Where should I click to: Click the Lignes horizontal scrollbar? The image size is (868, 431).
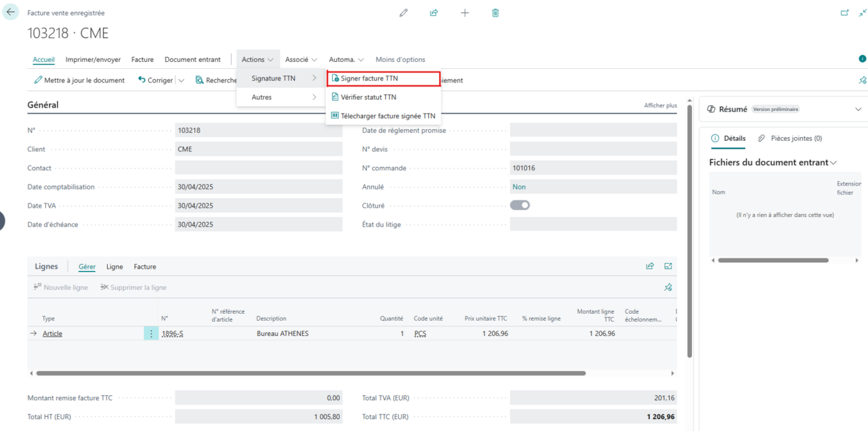tap(311, 373)
